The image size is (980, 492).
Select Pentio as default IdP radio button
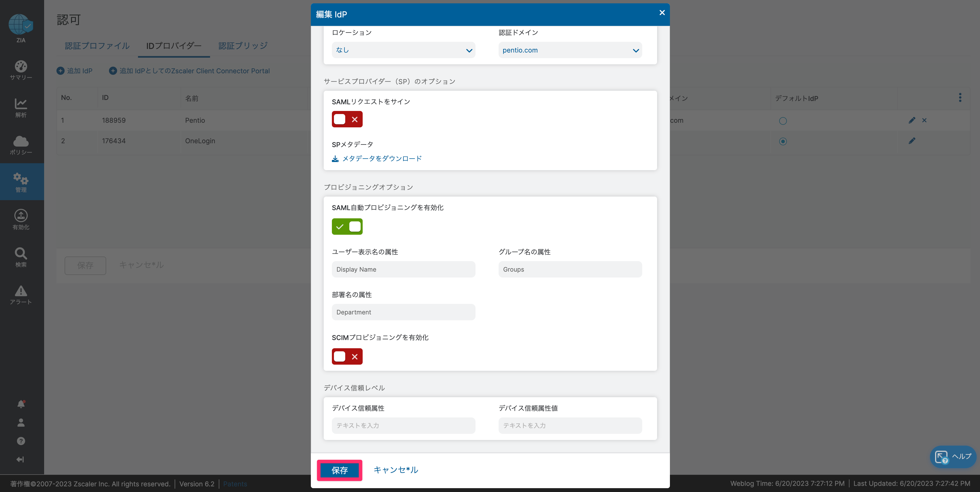[x=783, y=121]
